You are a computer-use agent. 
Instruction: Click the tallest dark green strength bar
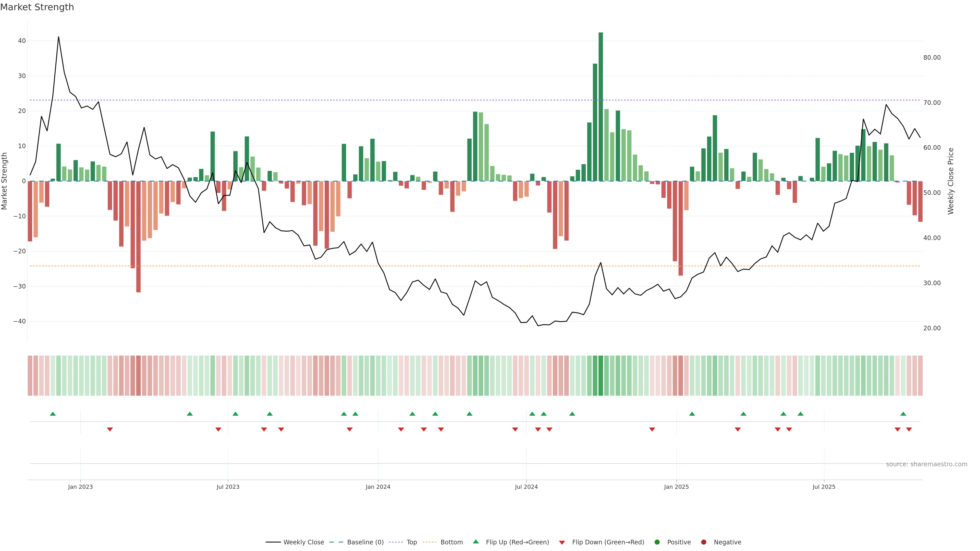[601, 106]
